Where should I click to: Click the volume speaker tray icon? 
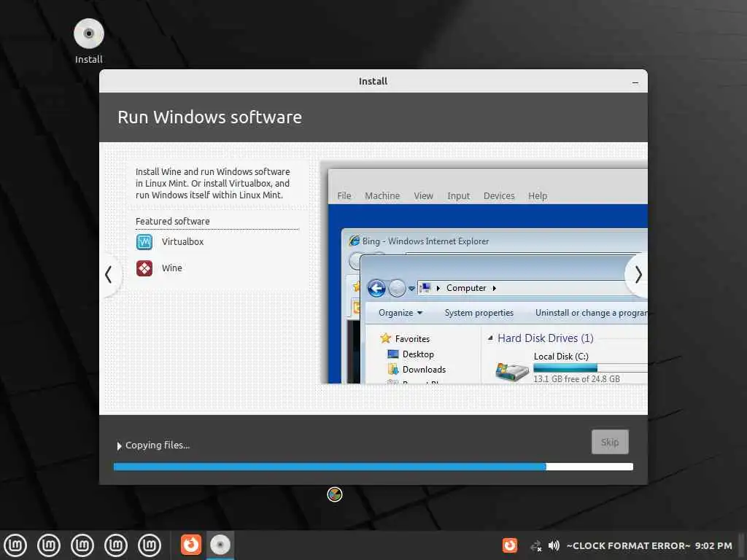click(x=554, y=545)
